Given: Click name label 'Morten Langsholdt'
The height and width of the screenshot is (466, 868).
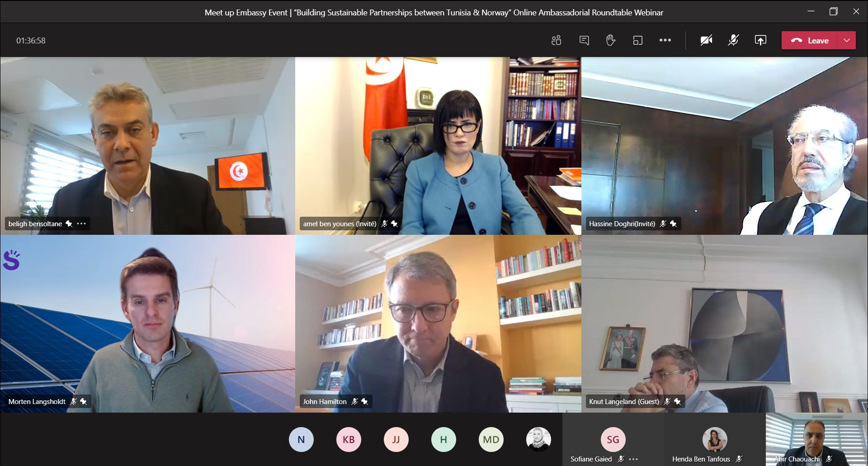Looking at the screenshot, I should pos(37,401).
